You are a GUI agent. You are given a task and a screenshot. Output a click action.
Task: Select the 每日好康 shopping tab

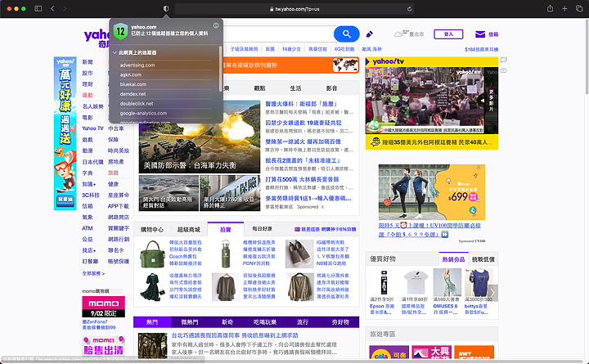[263, 229]
